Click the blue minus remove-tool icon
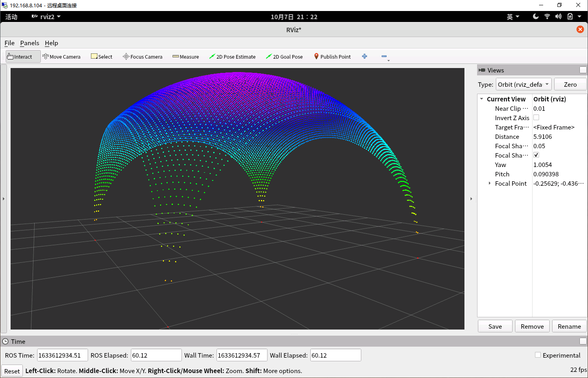Screen dimensions: 588x378 384,56
